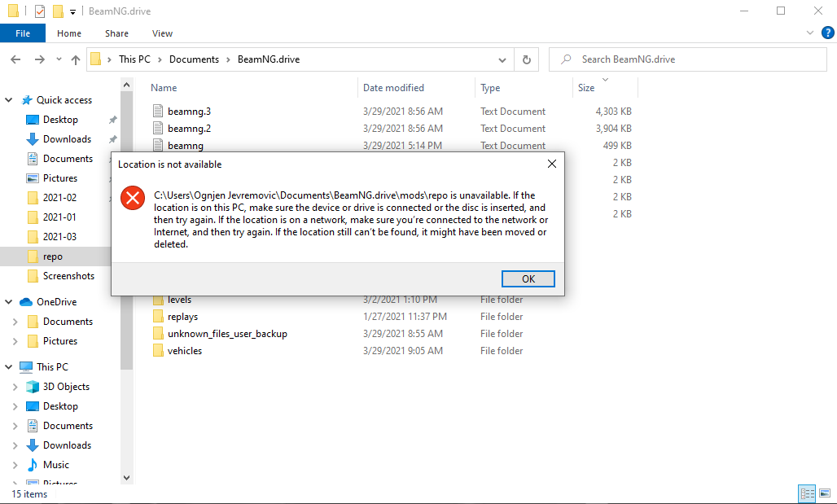Switch to details view in status bar

[806, 493]
